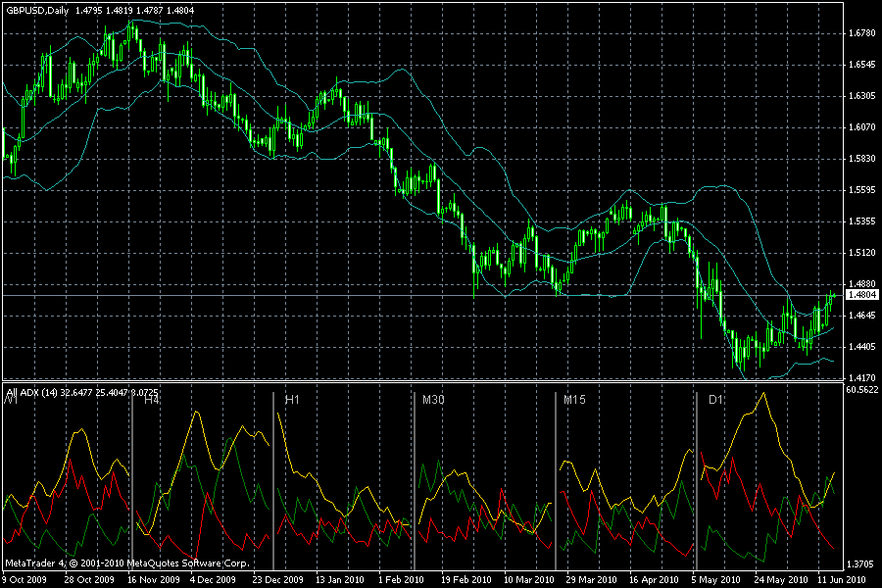
Task: Click the 1.6780 price level label
Action: pos(862,33)
